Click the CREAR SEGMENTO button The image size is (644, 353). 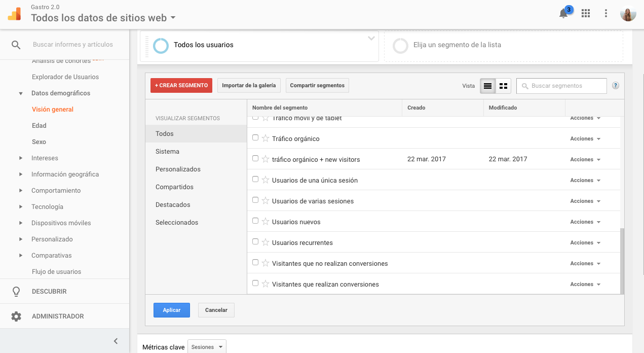coord(181,85)
